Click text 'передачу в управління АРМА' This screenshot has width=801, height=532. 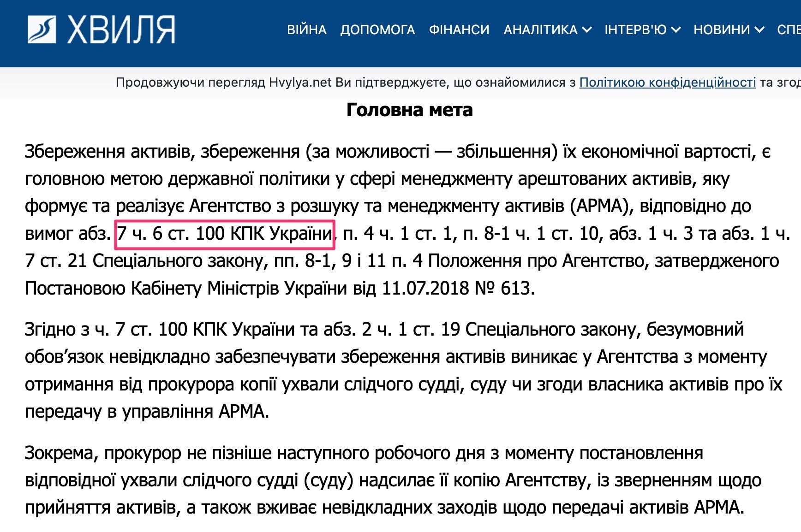tap(146, 412)
